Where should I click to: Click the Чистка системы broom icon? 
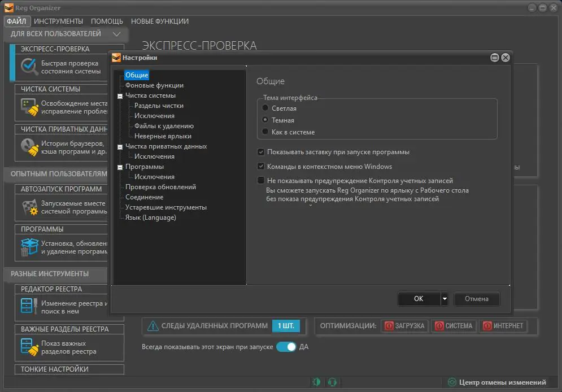(x=29, y=105)
